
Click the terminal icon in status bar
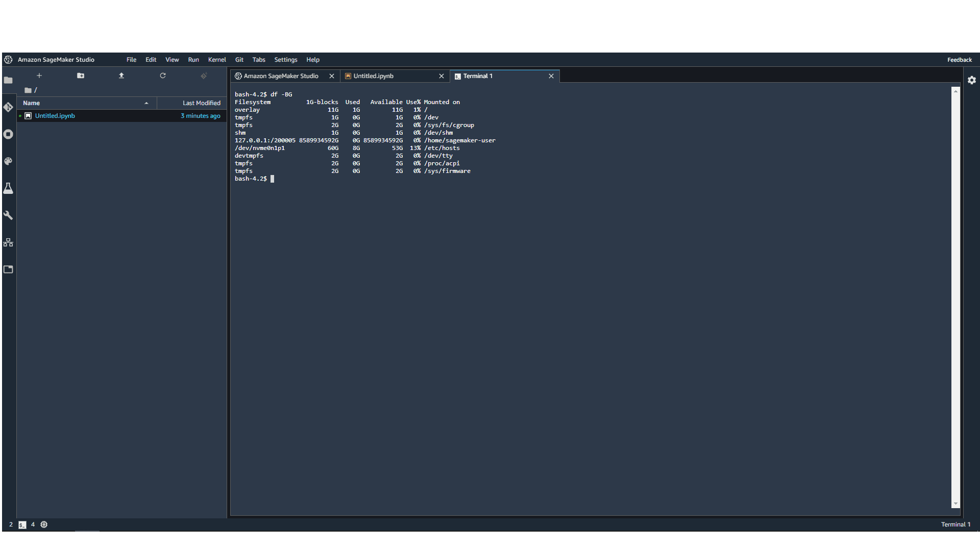point(22,524)
